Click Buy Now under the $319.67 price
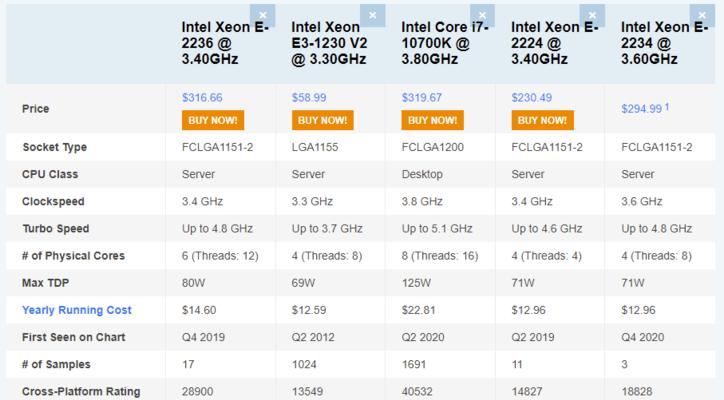The width and height of the screenshot is (724, 400). tap(433, 120)
